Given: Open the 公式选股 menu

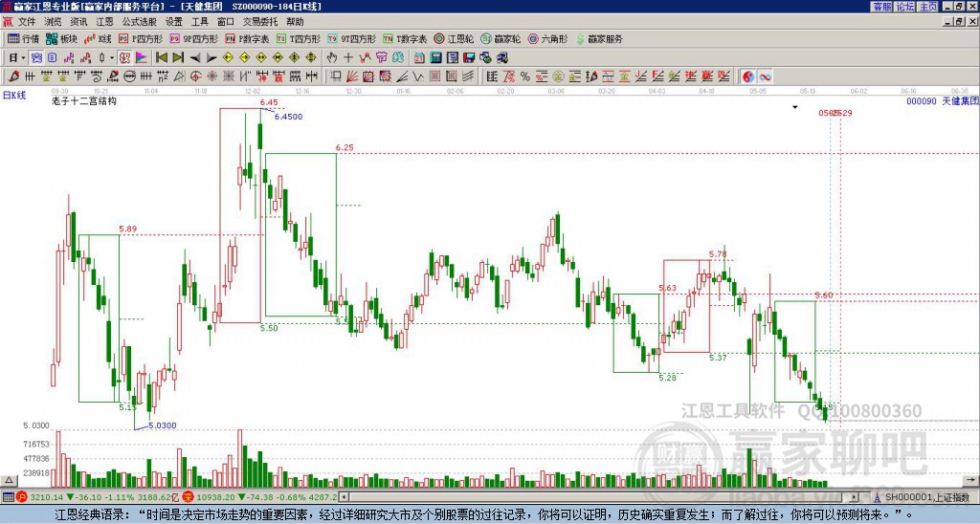Looking at the screenshot, I should coord(140,22).
